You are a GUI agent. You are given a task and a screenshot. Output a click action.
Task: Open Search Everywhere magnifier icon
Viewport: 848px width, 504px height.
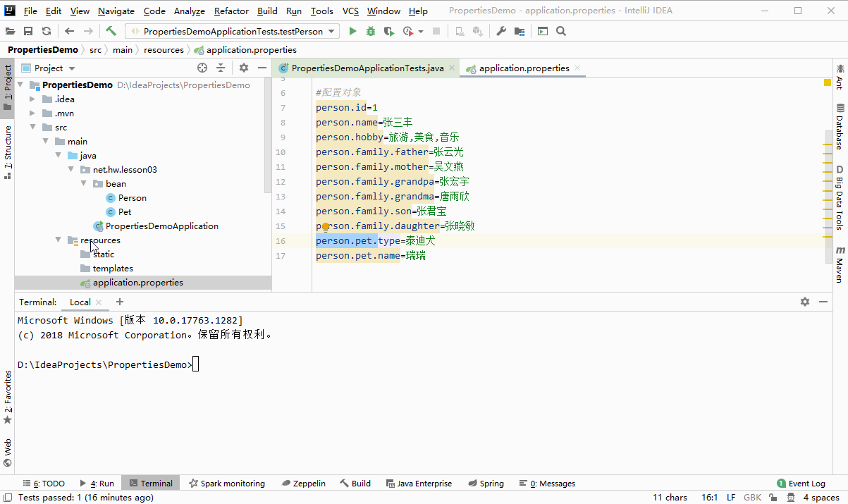[x=561, y=31]
